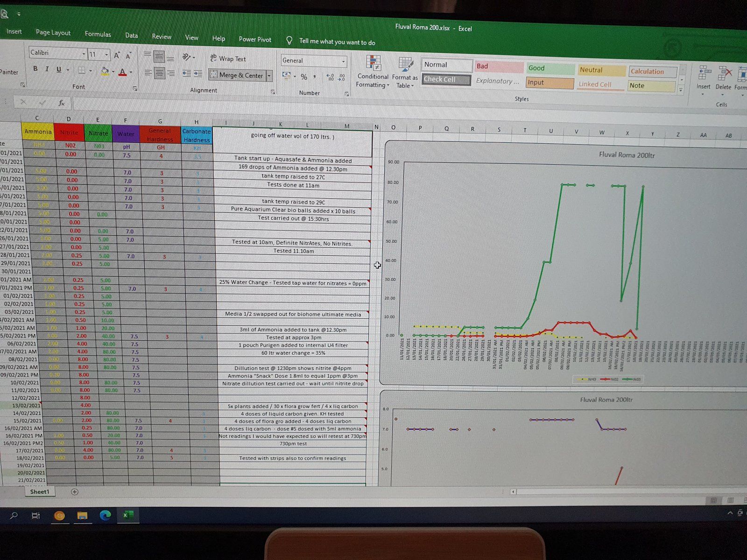Apply Comma Style

[x=315, y=77]
